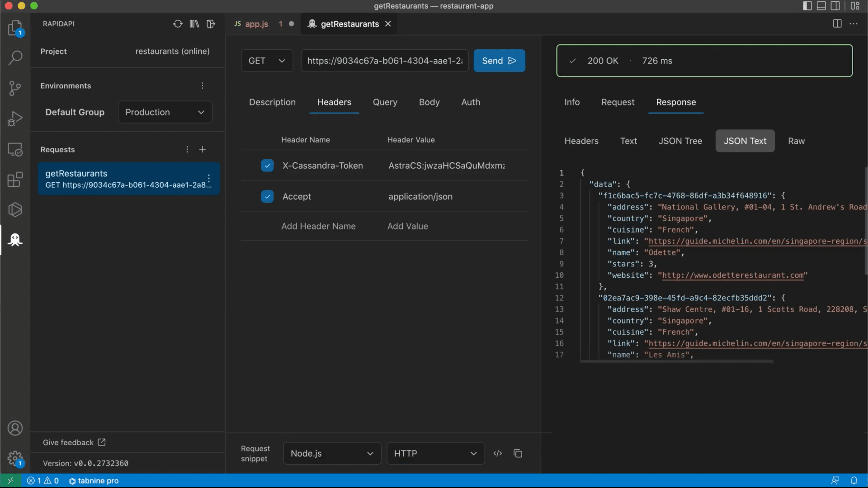Click the Add Value field

408,226
